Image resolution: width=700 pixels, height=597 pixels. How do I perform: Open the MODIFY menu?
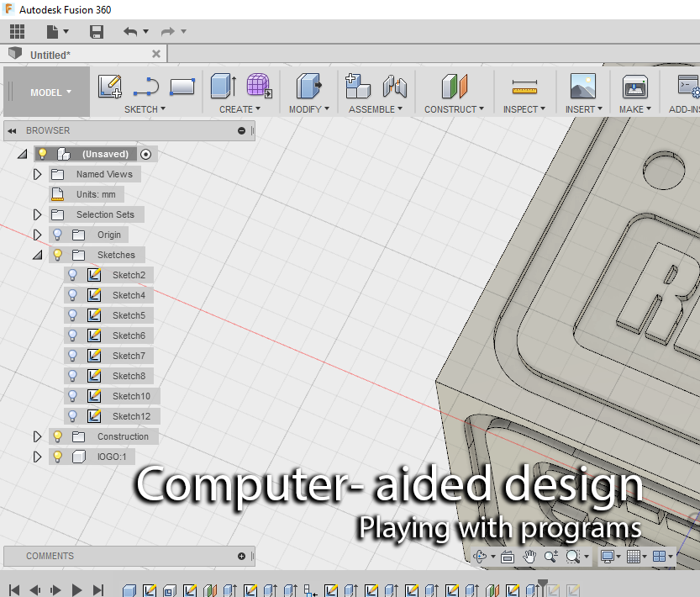click(309, 109)
